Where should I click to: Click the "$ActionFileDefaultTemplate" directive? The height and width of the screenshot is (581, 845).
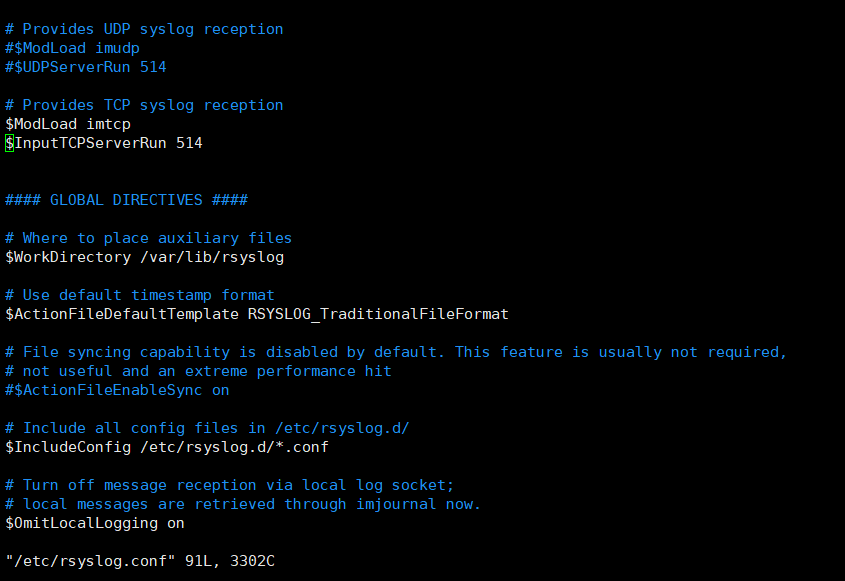click(122, 315)
